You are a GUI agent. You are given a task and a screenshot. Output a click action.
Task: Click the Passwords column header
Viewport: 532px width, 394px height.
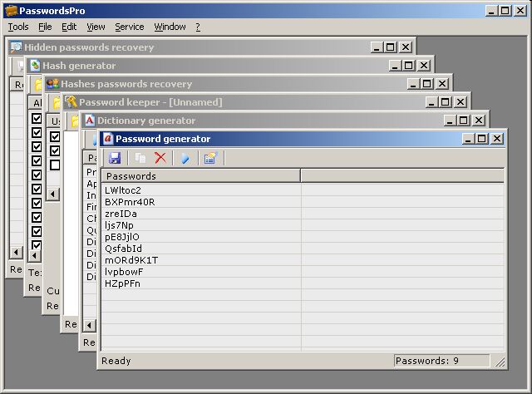pos(201,176)
